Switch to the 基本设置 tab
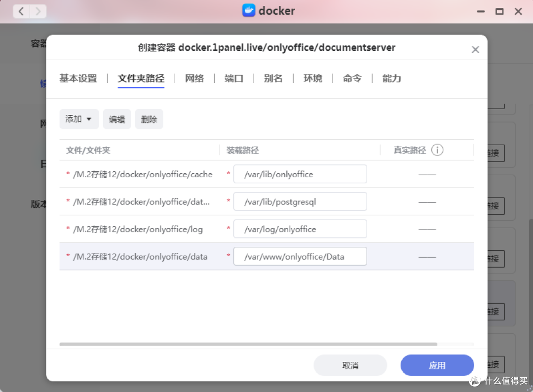Viewport: 533px width, 392px height. 78,78
